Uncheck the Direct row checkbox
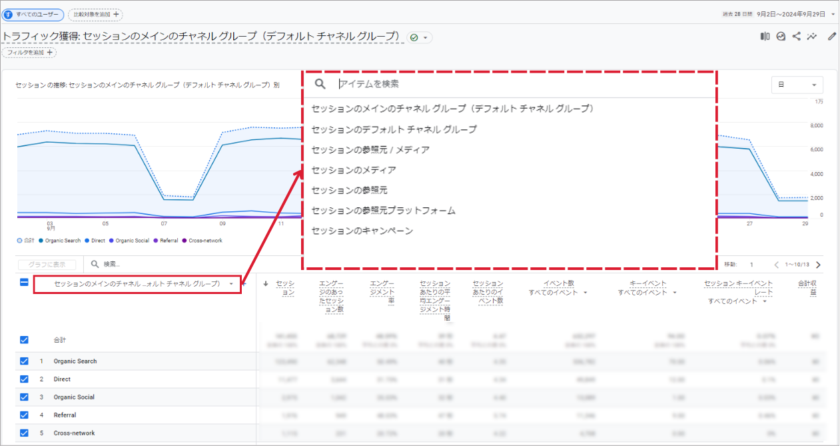Viewport: 840px width, 446px height. (x=24, y=380)
